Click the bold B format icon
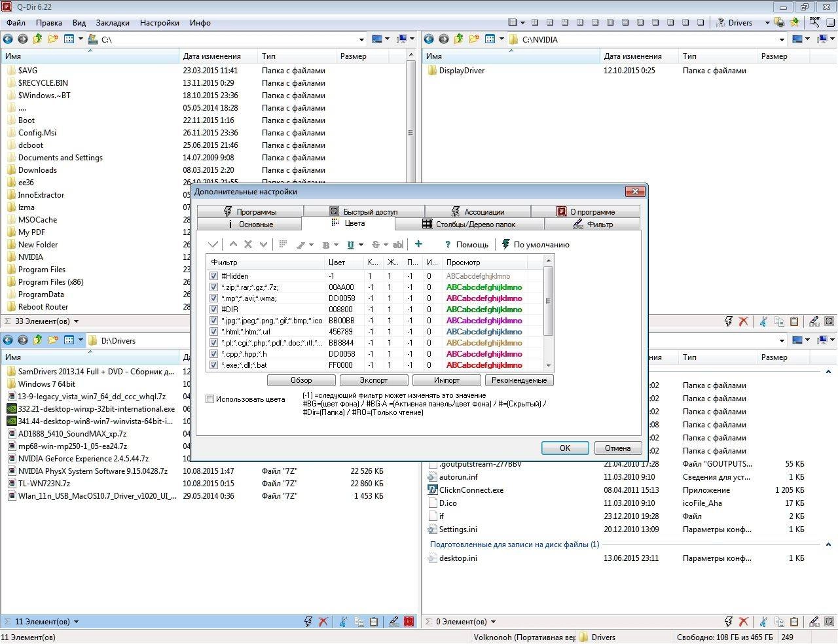 click(326, 245)
